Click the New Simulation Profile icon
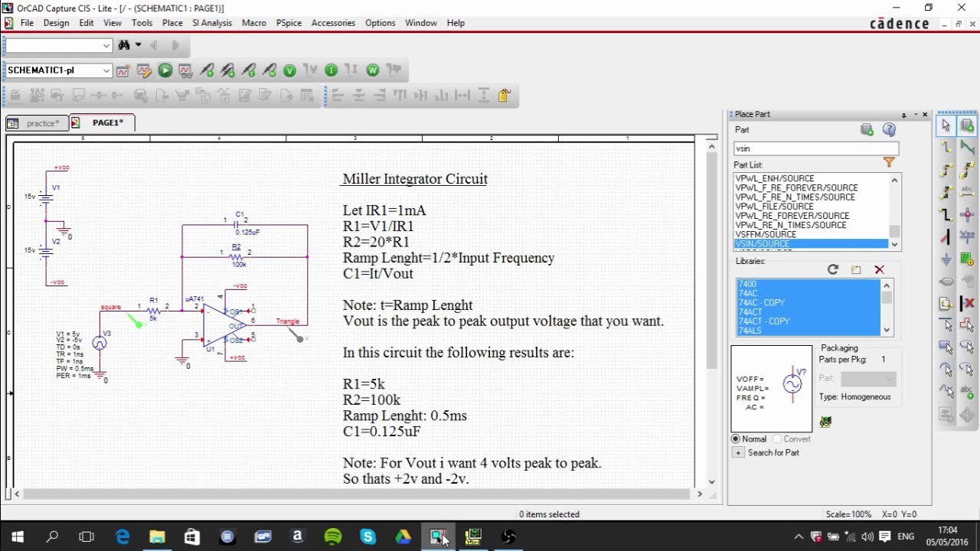Screen dimensions: 980x551 tap(122, 70)
